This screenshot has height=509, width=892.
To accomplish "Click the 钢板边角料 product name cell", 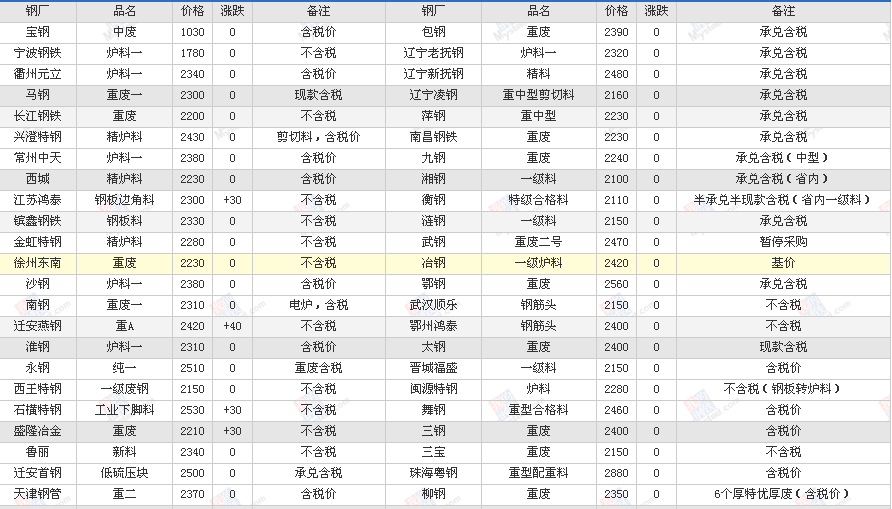I will click(125, 200).
